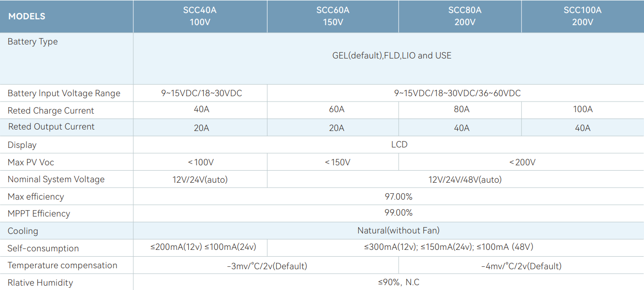
Task: Select the SCC100A 200V column header
Action: 583,16
